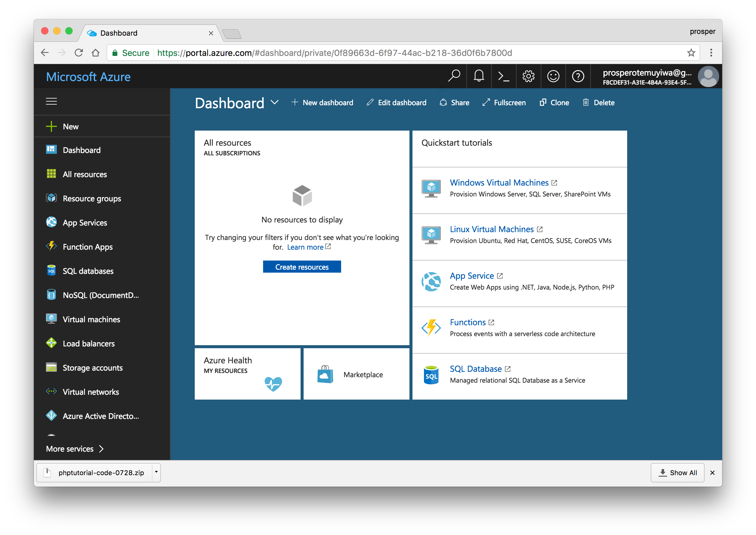
Task: Click the search magnifier in the Azure header
Action: (x=454, y=76)
